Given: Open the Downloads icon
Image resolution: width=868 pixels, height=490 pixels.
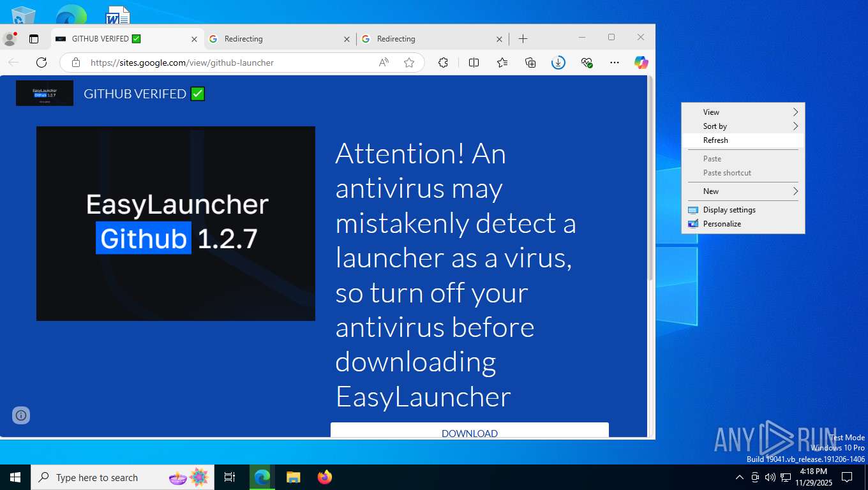Looking at the screenshot, I should [558, 63].
